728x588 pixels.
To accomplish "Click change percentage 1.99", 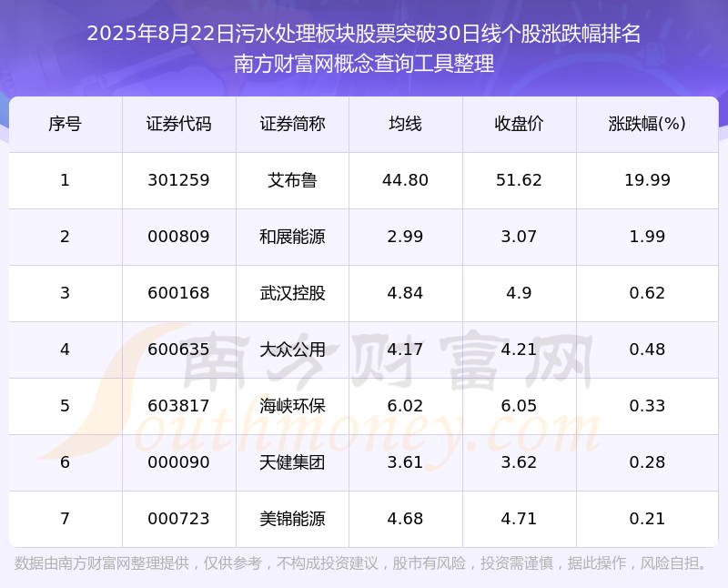I will (x=647, y=237).
